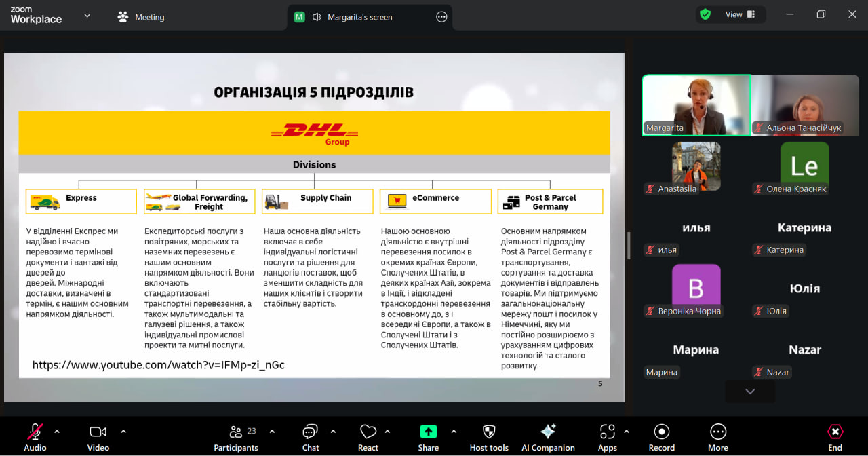Screen dimensions: 868x456
Task: Switch to the Meeting tab
Action: (x=141, y=17)
